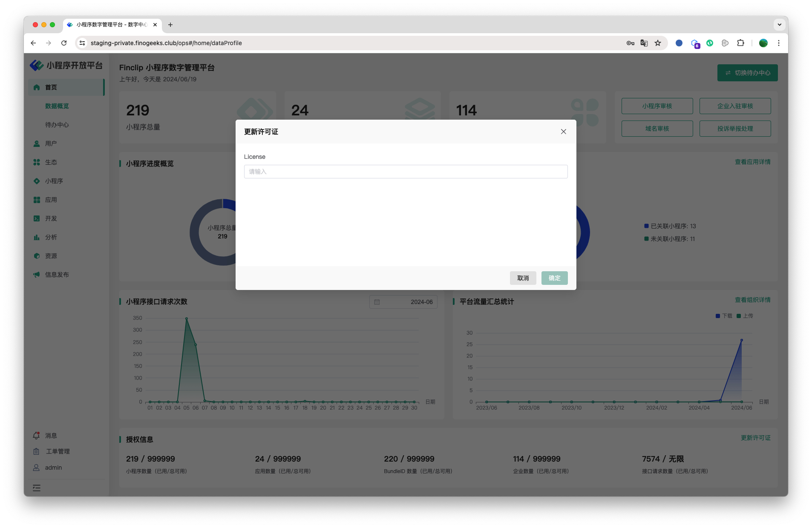
Task: Close the 更新许可证 dialog with X
Action: [x=563, y=132]
